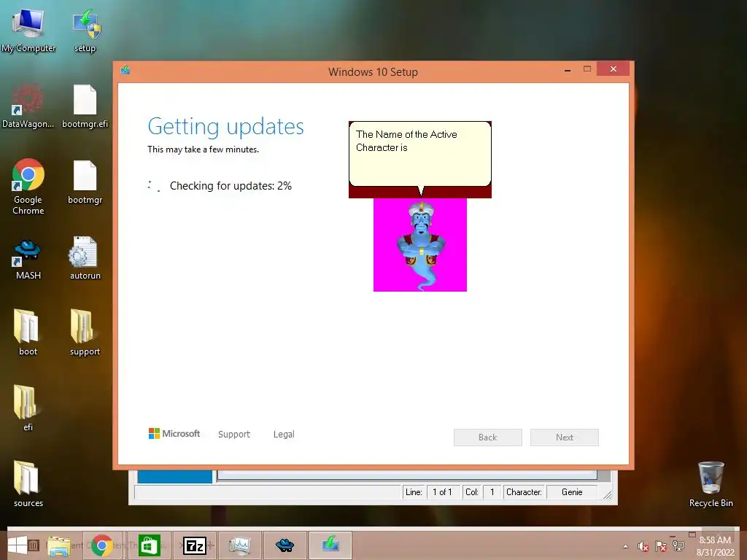Click the Support link in Setup
The image size is (747, 560).
pos(234,435)
